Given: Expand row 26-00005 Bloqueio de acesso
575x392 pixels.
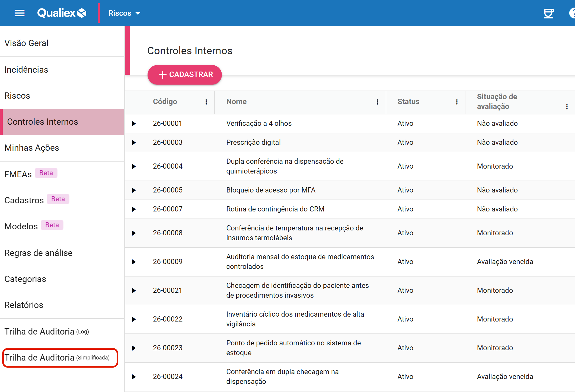Looking at the screenshot, I should tap(134, 190).
